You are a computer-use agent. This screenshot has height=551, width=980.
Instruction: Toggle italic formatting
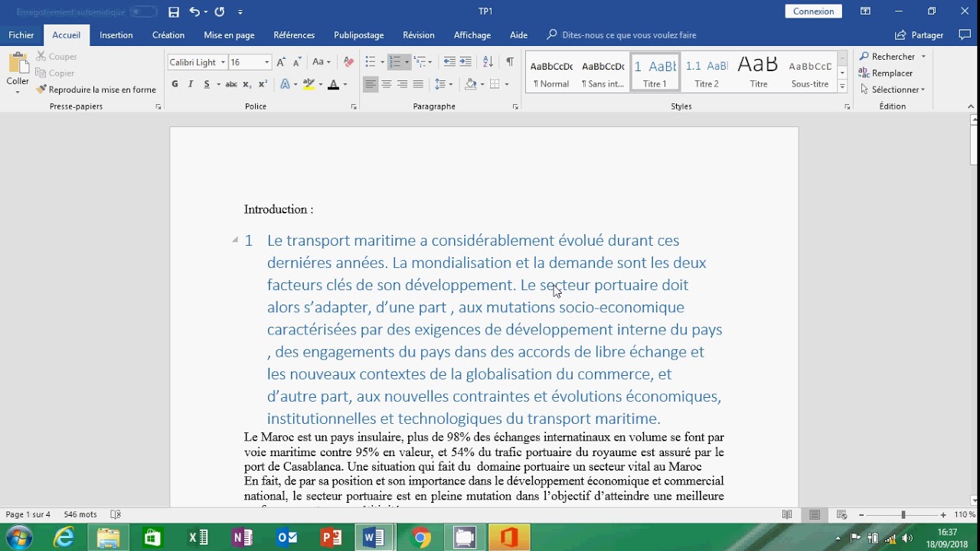coord(190,84)
